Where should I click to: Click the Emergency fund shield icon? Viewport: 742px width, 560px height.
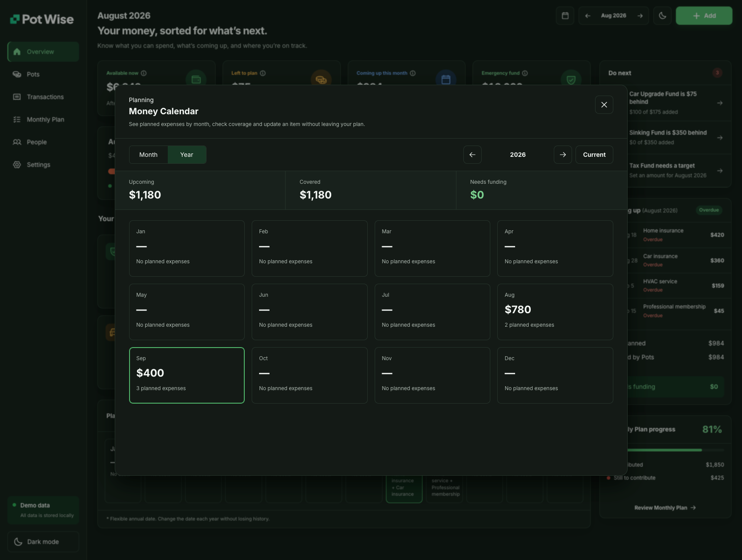571,80
